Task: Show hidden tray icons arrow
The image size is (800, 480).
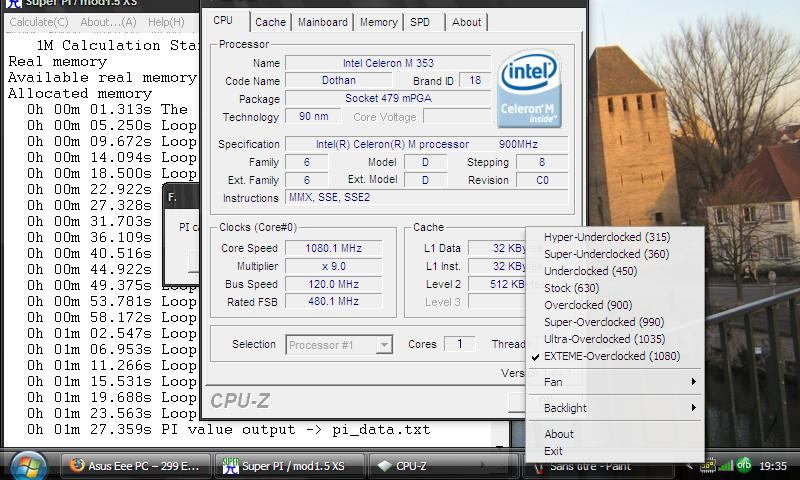Action: pyautogui.click(x=690, y=466)
